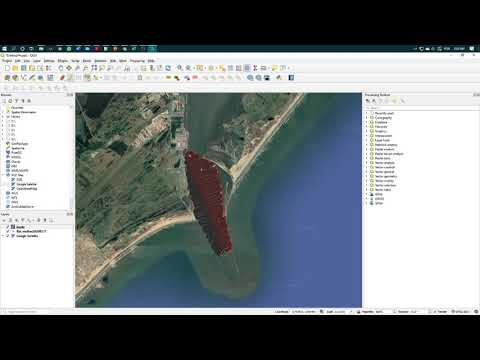
Task: Open the Layer menu
Action: tap(37, 61)
